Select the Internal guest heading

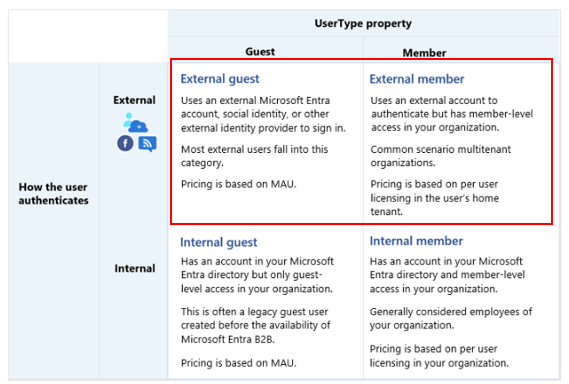pos(218,242)
